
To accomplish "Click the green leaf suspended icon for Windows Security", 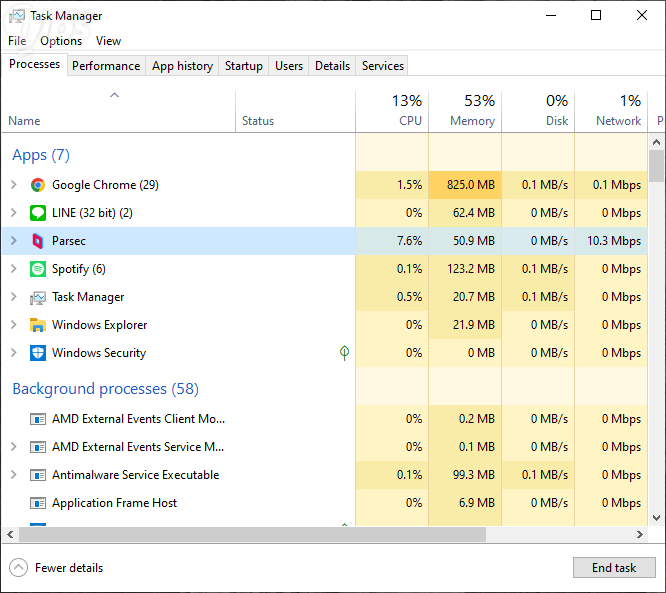I will tap(344, 353).
